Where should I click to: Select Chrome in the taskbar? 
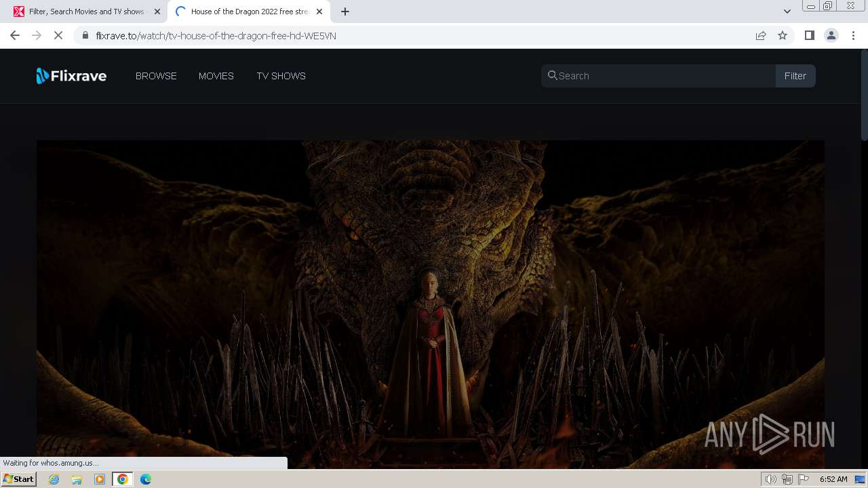[122, 479]
